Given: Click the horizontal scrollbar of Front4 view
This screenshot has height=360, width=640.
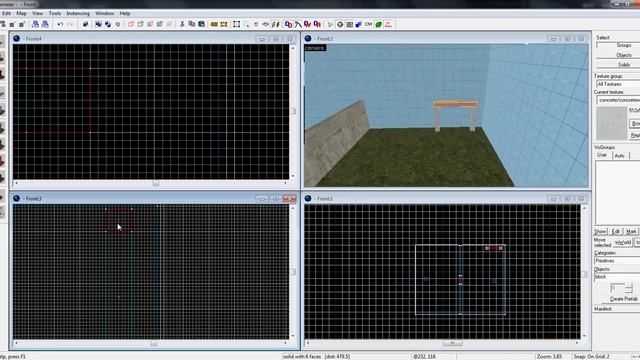Looking at the screenshot, I should [x=151, y=183].
